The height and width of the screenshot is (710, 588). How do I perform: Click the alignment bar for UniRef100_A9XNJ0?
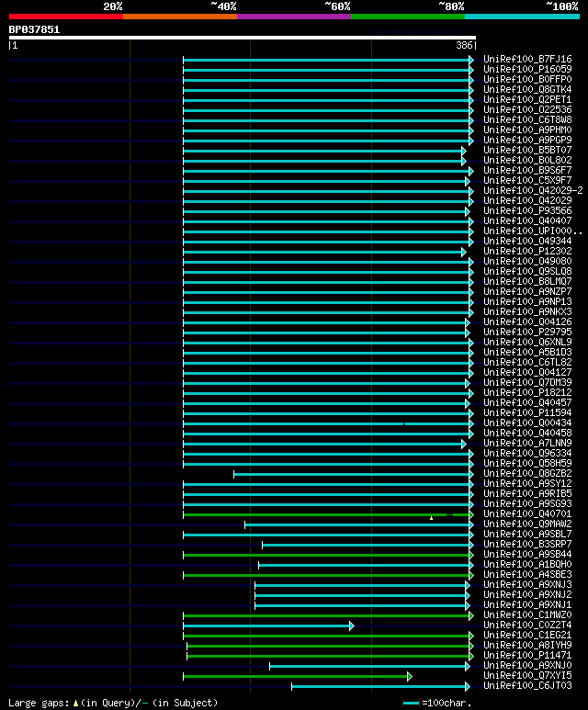(x=369, y=667)
